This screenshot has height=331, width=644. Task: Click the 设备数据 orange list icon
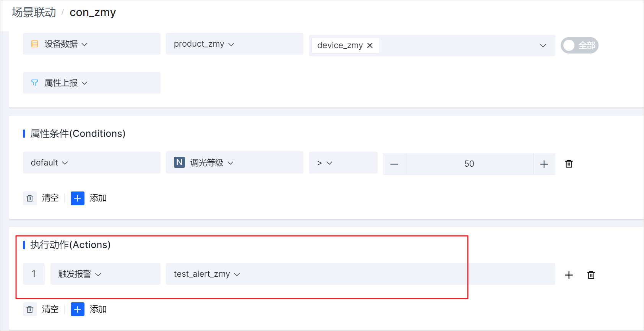pyautogui.click(x=35, y=44)
